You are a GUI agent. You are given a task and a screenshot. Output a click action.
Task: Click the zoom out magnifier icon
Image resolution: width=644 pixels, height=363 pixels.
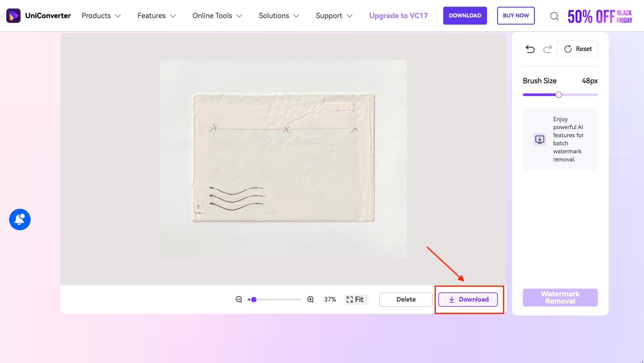239,299
